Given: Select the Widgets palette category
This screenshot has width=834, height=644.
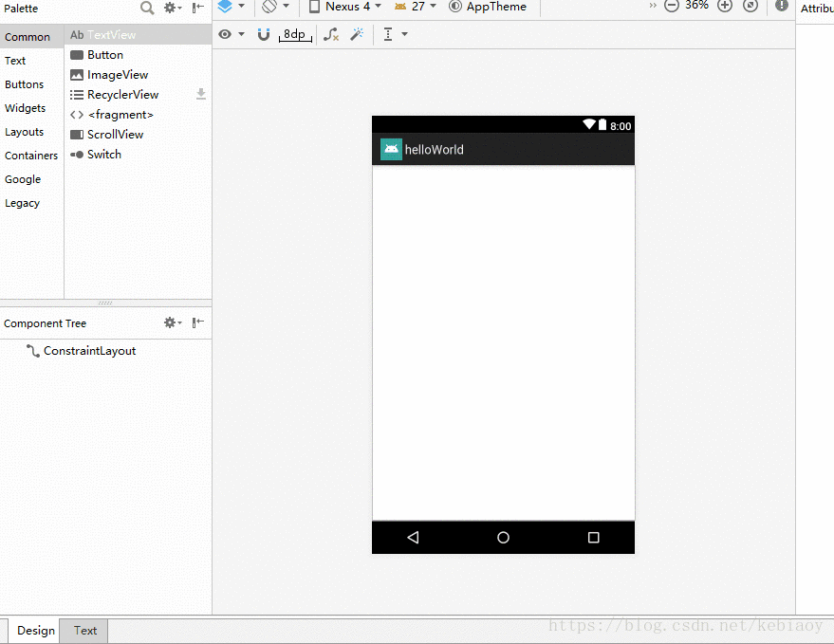Looking at the screenshot, I should coord(31,108).
